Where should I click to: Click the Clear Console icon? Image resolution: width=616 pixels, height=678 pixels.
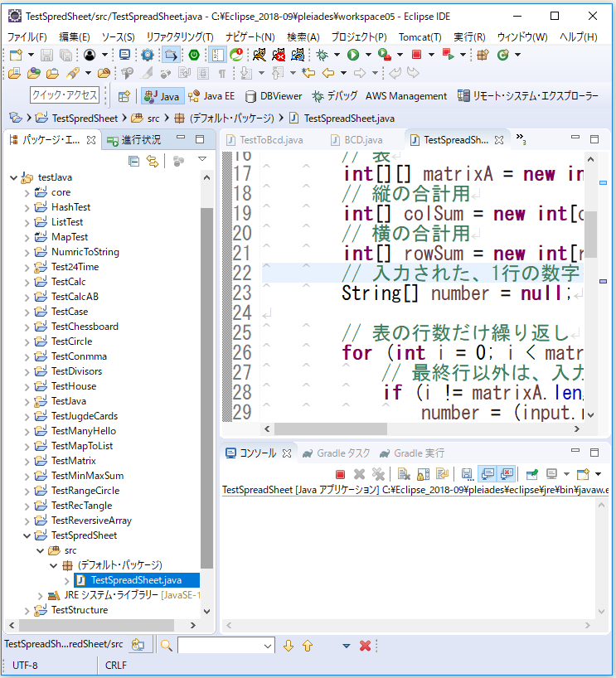(404, 474)
